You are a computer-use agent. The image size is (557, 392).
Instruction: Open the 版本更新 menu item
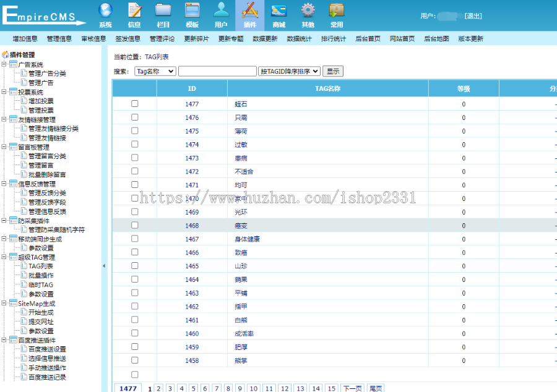(471, 39)
